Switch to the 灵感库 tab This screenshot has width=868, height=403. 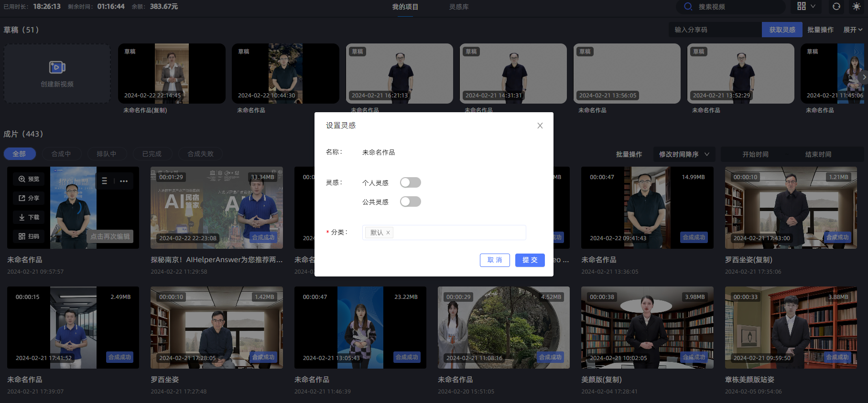click(459, 7)
